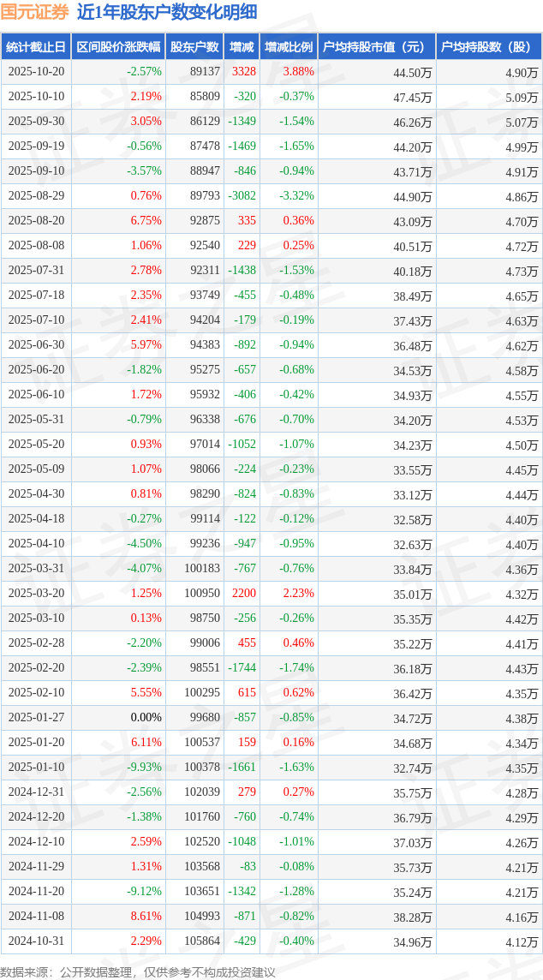Click the 2025-03-20 date row
This screenshot has width=543, height=980.
[36, 594]
